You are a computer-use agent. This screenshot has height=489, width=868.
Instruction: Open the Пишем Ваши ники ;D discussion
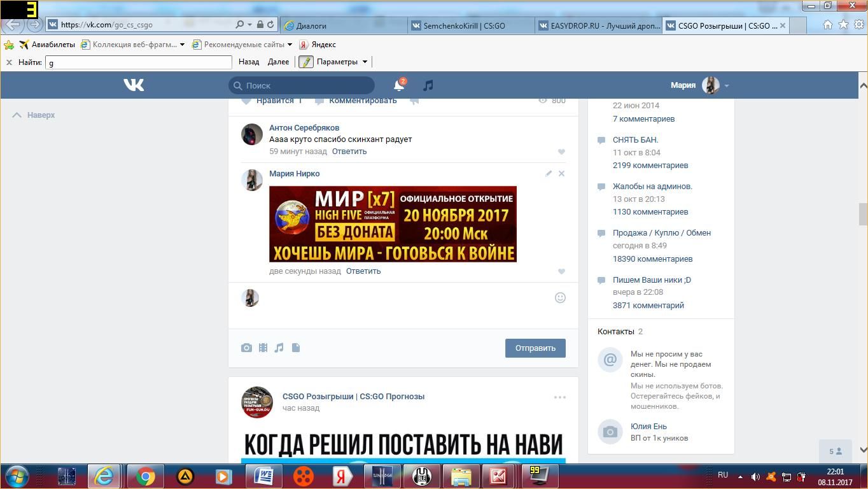652,280
